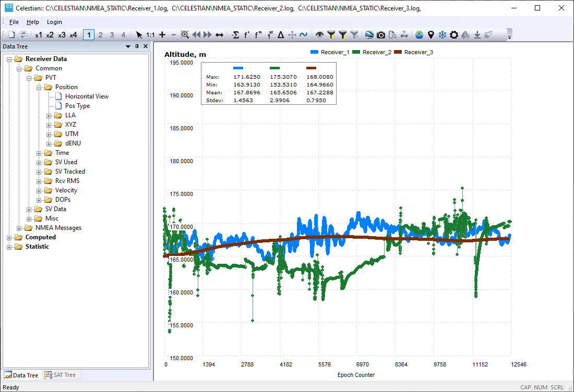The image size is (574, 392).
Task: Click the camera snapshot icon
Action: [x=381, y=35]
